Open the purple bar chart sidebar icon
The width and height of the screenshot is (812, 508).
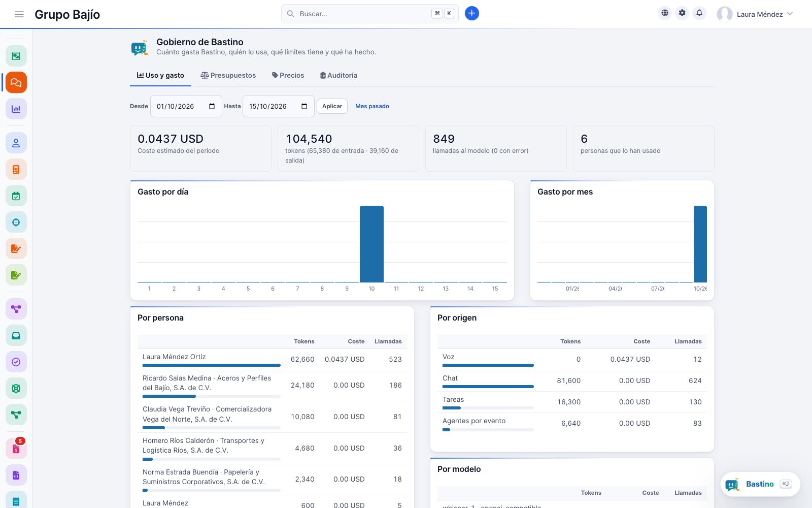pos(16,109)
